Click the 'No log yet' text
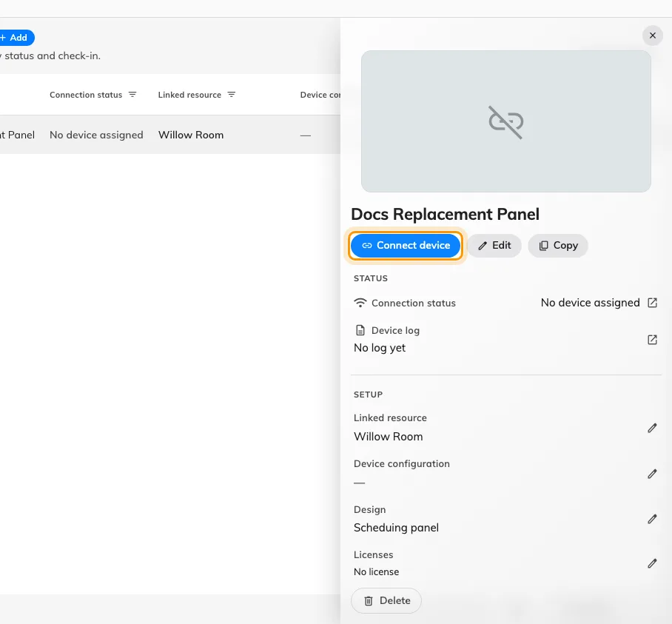This screenshot has height=624, width=672. click(x=379, y=348)
